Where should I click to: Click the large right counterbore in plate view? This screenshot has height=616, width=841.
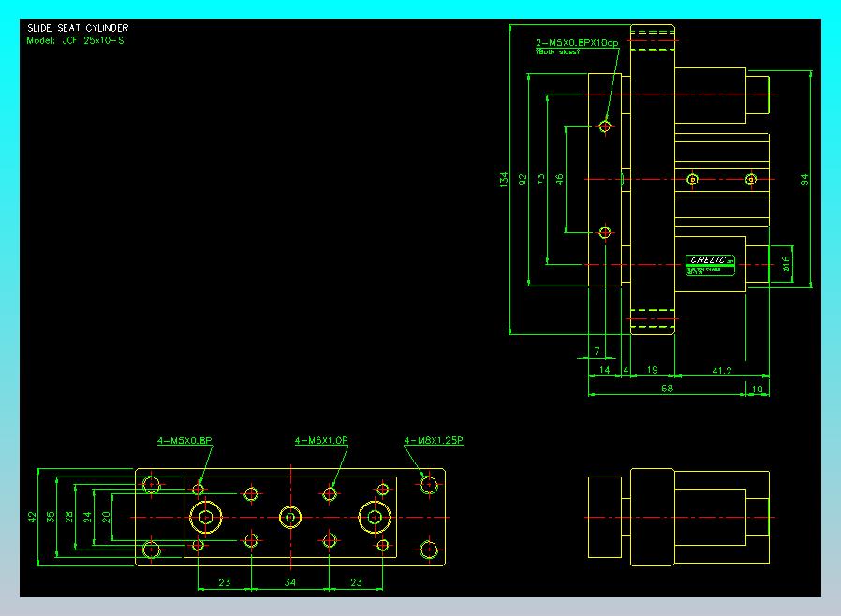[x=376, y=517]
